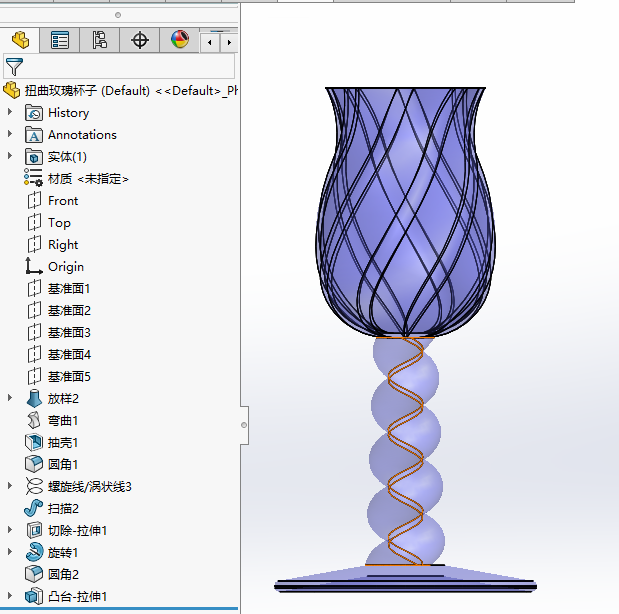The width and height of the screenshot is (619, 614).
Task: Open the FeatureManager design tree tab
Action: click(20, 40)
